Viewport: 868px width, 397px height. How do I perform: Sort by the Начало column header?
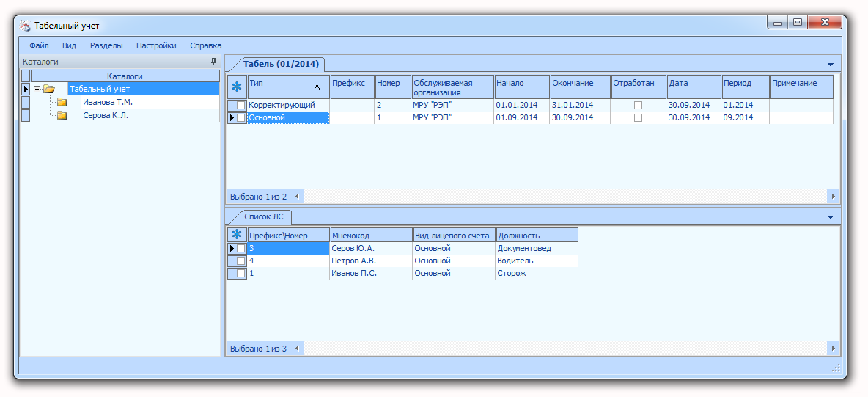point(522,87)
